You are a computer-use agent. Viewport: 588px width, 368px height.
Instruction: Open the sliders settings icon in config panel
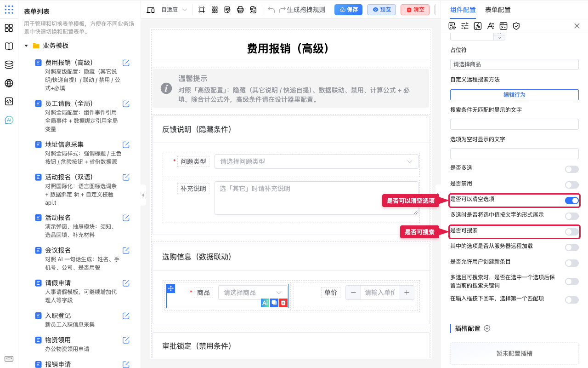[465, 26]
